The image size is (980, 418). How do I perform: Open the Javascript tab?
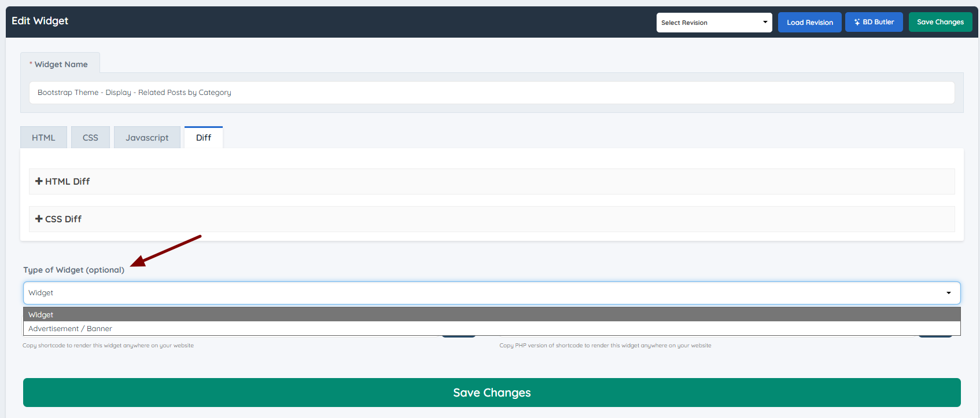click(x=147, y=137)
